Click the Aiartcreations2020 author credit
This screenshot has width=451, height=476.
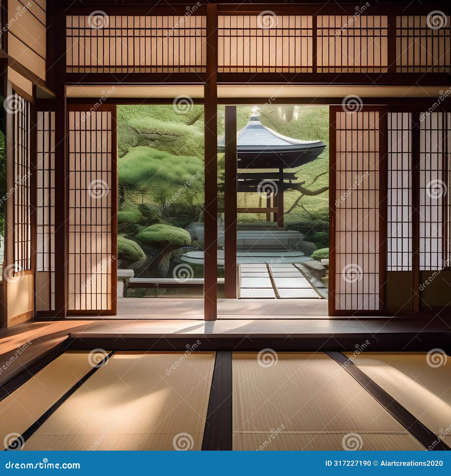[x=411, y=463]
